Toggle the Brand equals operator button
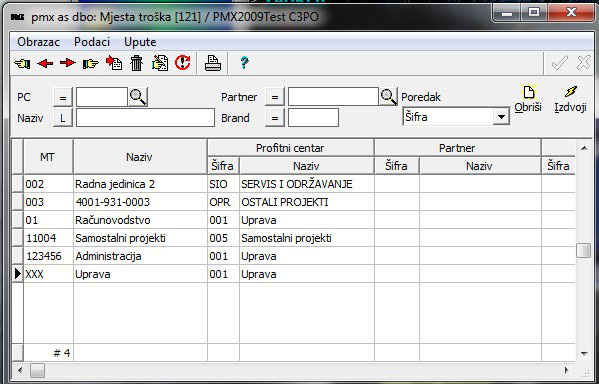Image resolution: width=599 pixels, height=384 pixels. [x=275, y=118]
